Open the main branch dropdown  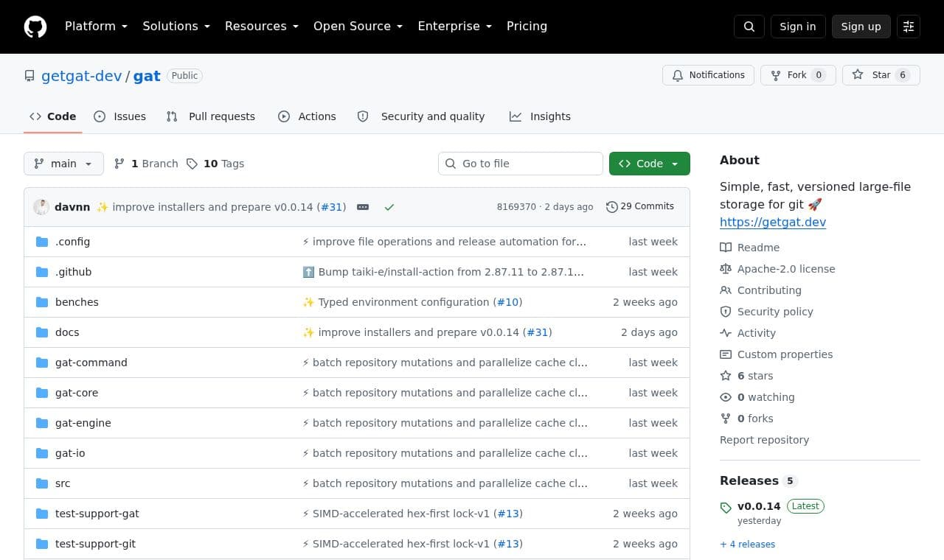63,164
